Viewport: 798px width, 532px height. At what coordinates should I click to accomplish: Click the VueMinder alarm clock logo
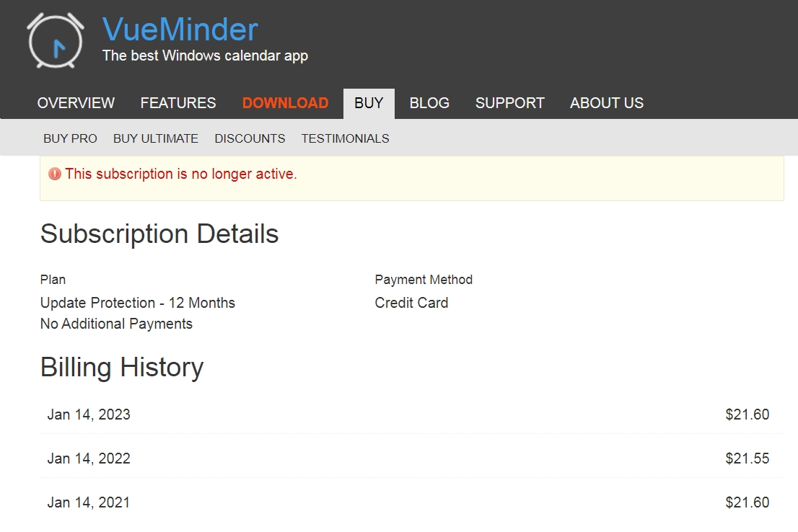[x=56, y=40]
